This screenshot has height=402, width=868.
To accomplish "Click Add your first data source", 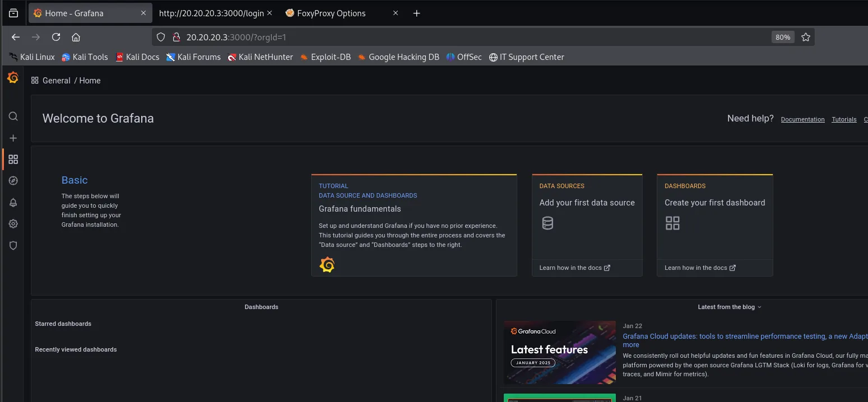I will tap(587, 203).
